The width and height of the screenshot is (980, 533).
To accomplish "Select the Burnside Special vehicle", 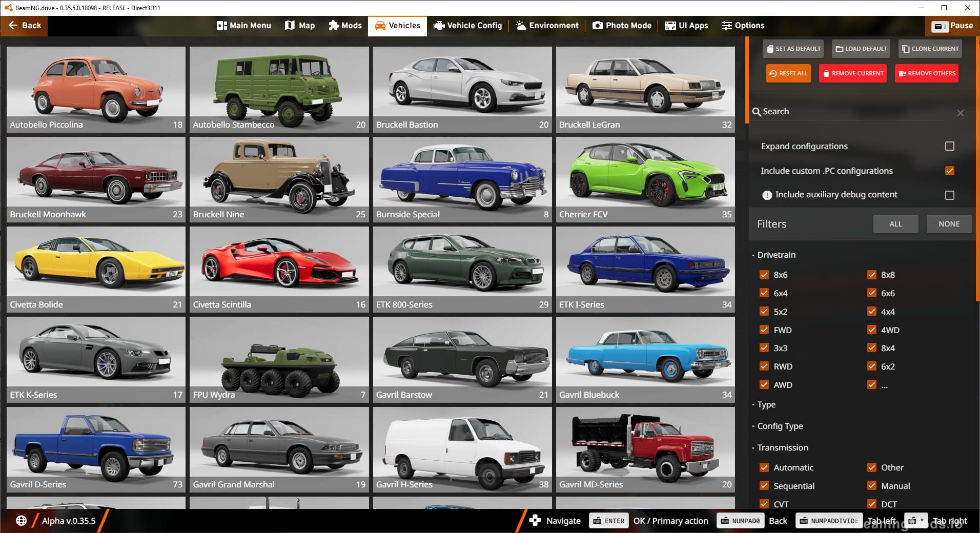I will click(462, 179).
